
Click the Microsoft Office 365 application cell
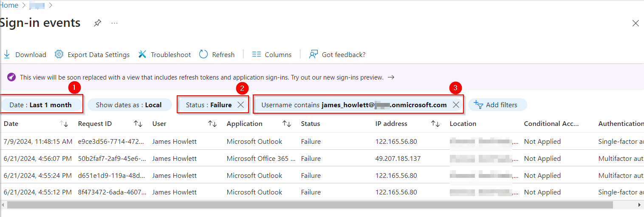click(x=261, y=158)
